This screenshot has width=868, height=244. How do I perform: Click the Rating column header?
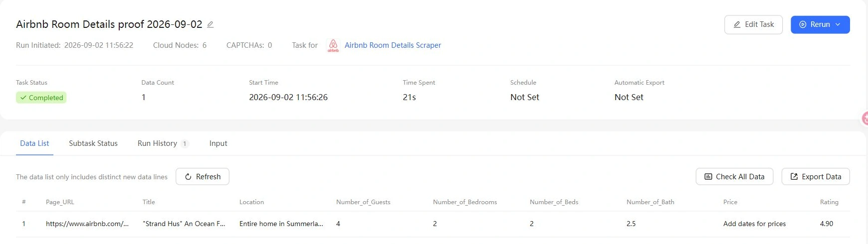pos(829,202)
